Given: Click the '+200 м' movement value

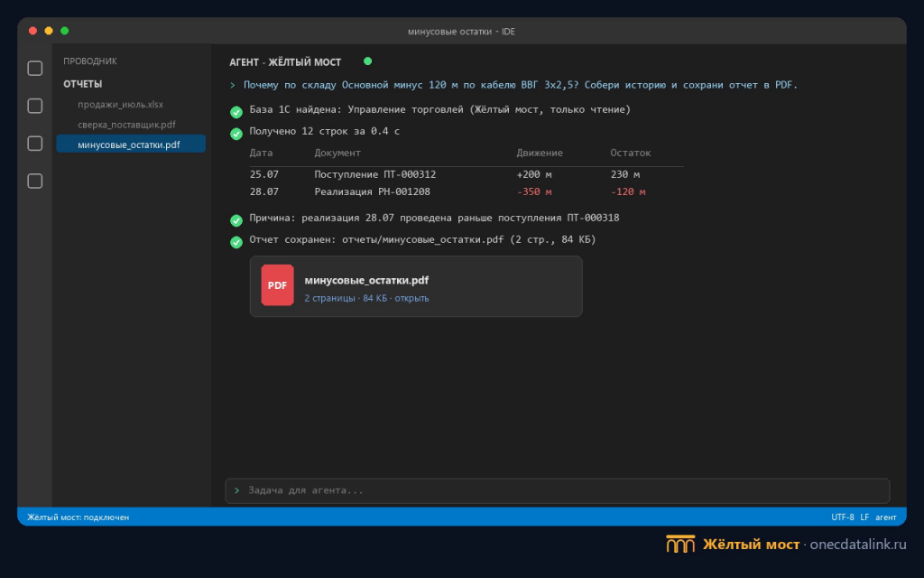Looking at the screenshot, I should (x=534, y=174).
